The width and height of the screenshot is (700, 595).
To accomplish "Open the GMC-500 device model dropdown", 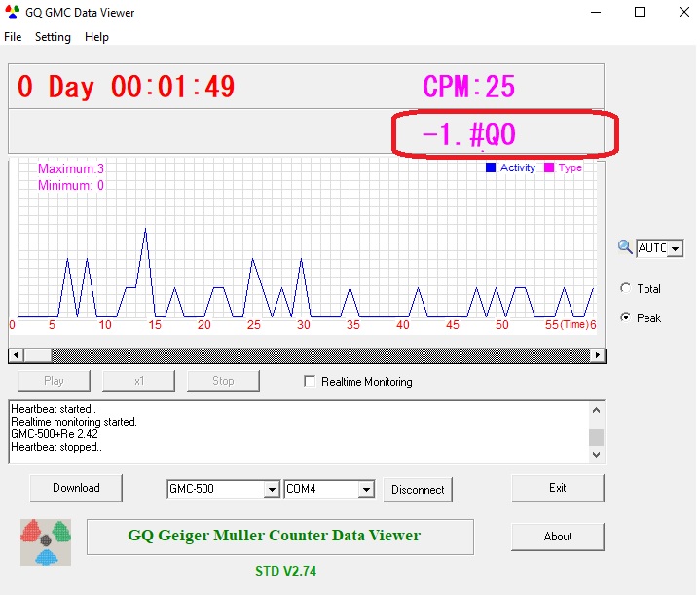I will click(x=272, y=489).
